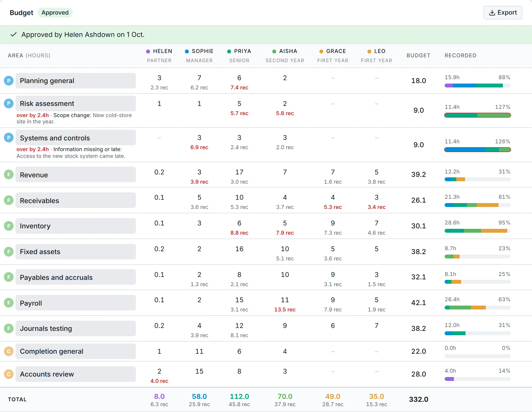The height and width of the screenshot is (412, 532).
Task: Click the Information missing or late note
Action: click(x=87, y=149)
